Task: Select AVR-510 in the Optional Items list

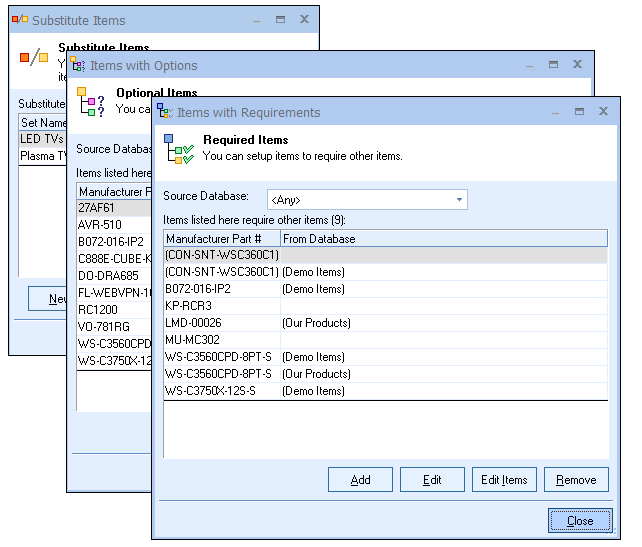Action: coord(100,225)
